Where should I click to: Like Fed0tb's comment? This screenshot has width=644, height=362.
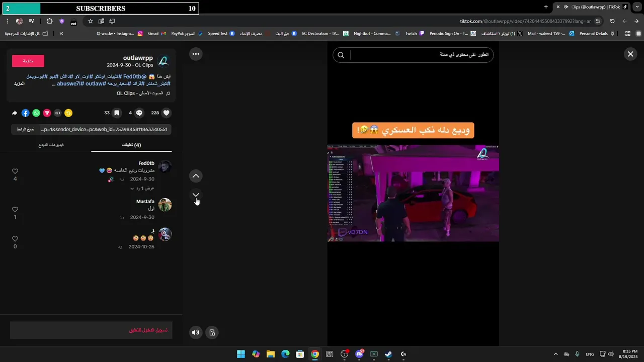(x=15, y=171)
